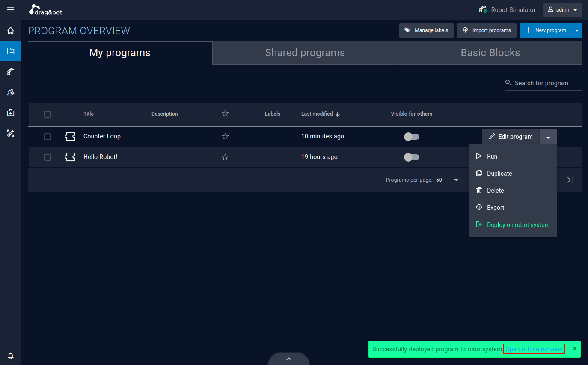Click the Robot Simulator status icon
This screenshot has width=588, height=365.
point(483,9)
